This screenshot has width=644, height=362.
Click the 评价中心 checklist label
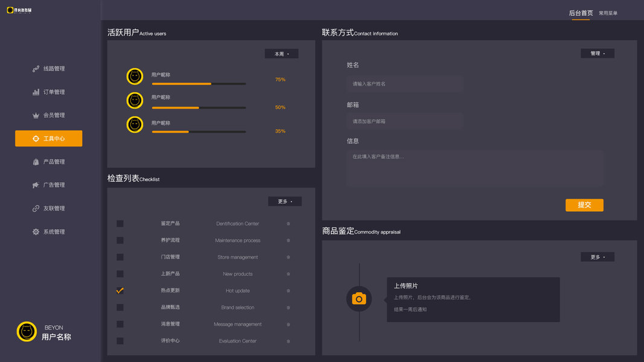point(170,341)
